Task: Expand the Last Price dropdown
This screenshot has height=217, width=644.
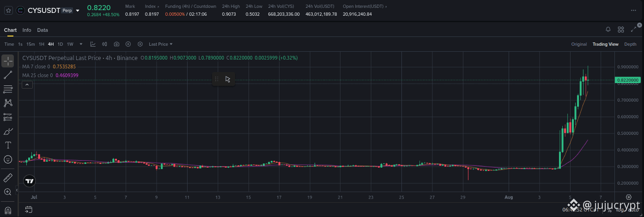Action: coord(161,44)
